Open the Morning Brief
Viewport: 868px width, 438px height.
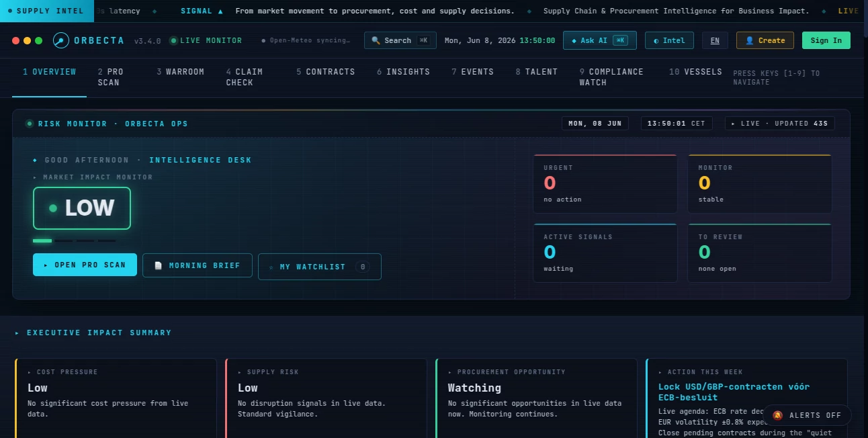[x=198, y=265]
